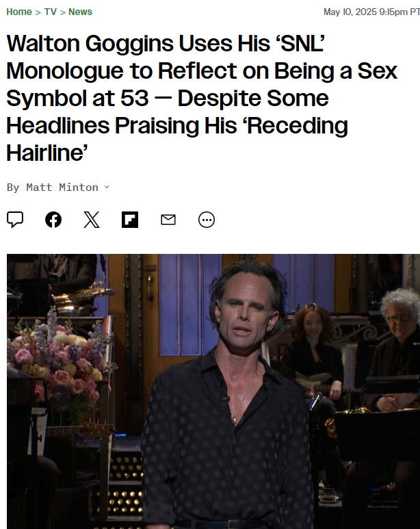Open the comments speech bubble icon

point(15,220)
